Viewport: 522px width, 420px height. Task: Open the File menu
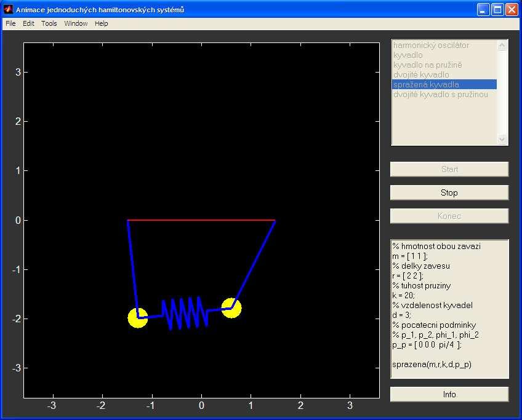click(x=10, y=23)
